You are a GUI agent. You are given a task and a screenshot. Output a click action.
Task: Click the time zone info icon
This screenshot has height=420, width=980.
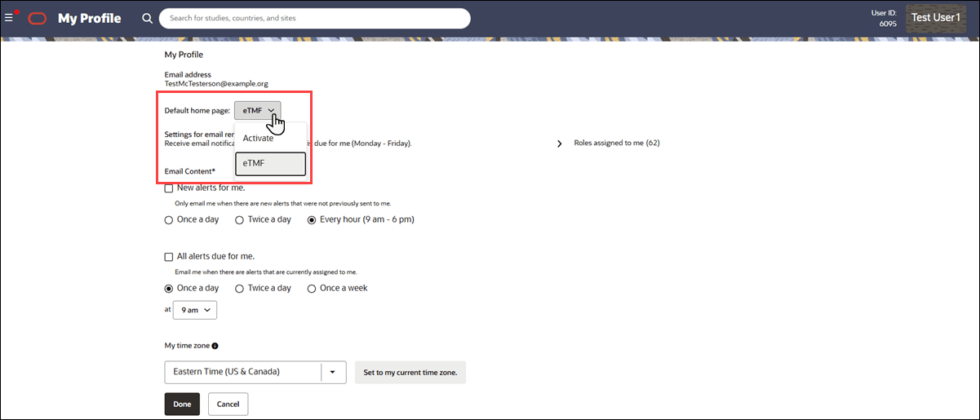pos(215,346)
